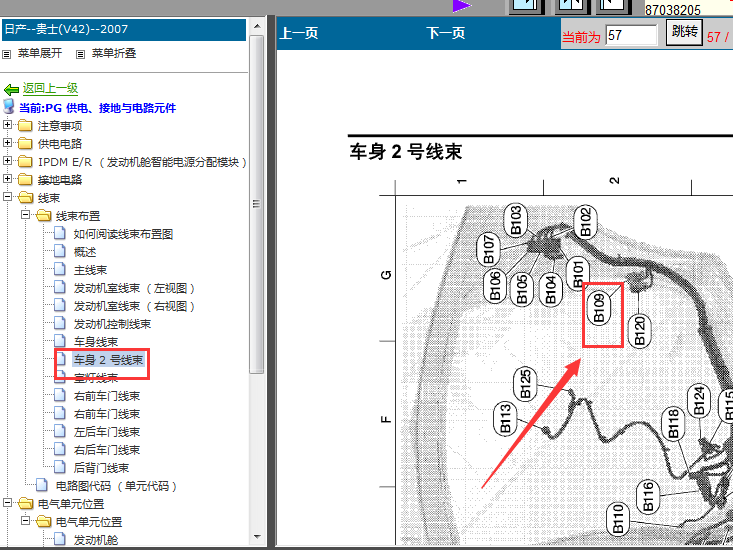Open the 左后车门线束 page

[107, 432]
